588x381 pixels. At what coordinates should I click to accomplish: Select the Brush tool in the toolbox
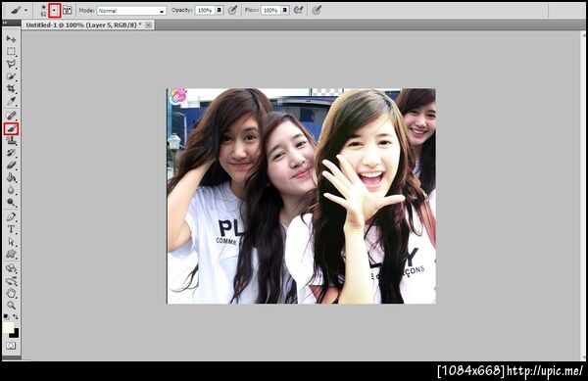pos(11,129)
